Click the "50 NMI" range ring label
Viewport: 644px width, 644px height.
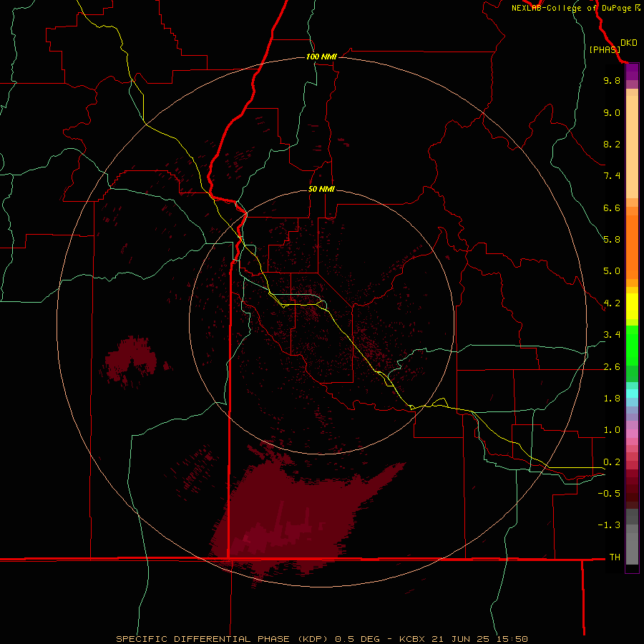pos(321,189)
